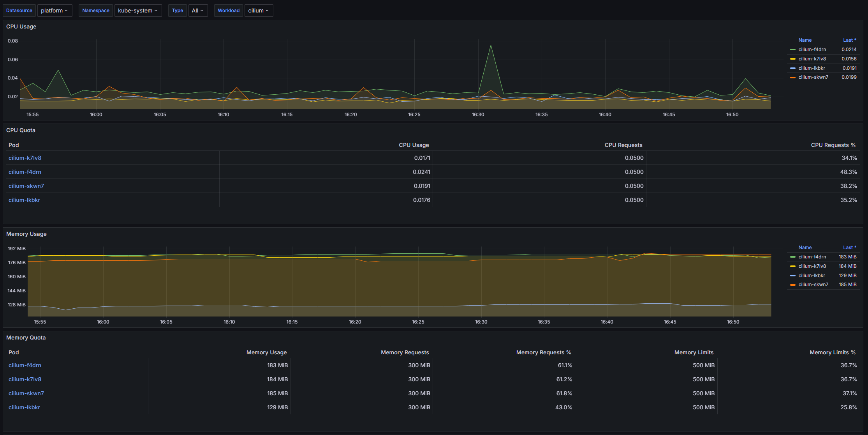Viewport: 868px width, 435px height.
Task: Open cilium-f4drn pod link in Memory Quota
Action: coord(25,365)
